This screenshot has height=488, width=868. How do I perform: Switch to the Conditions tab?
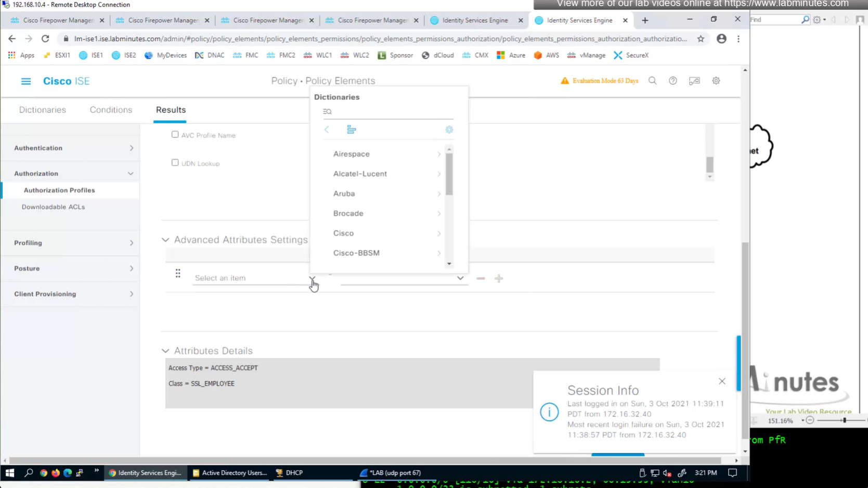pyautogui.click(x=111, y=110)
